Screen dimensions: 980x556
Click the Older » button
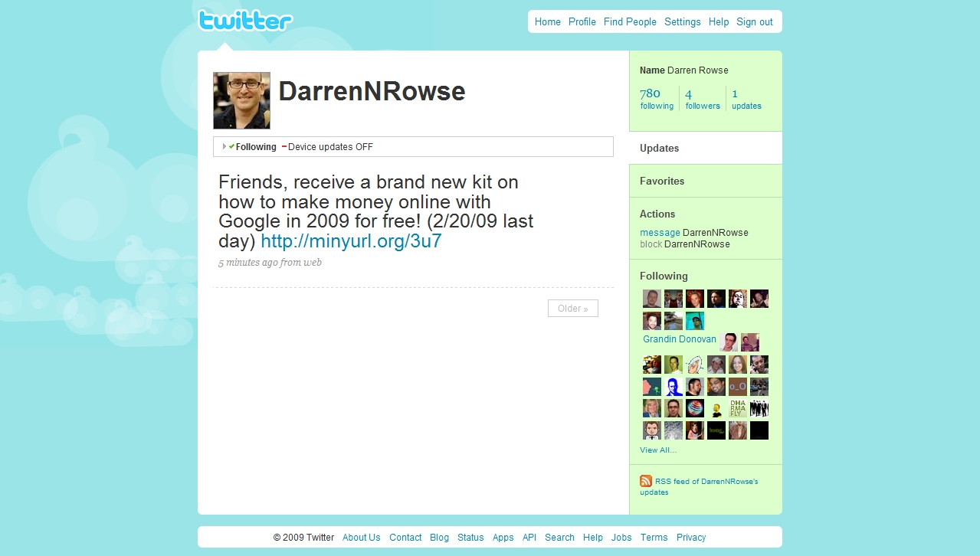[x=572, y=308]
